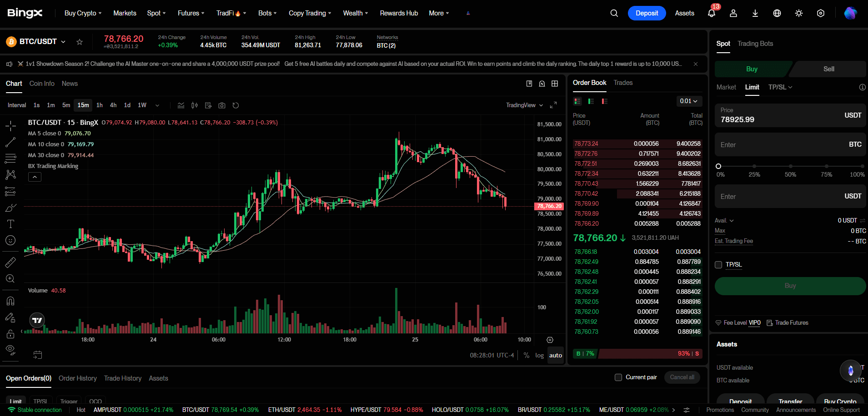Show both sides order book view

577,101
